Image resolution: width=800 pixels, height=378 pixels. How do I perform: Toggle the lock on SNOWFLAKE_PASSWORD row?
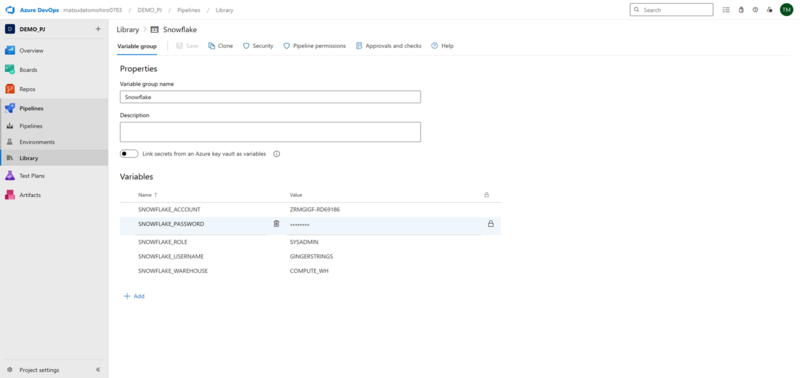click(491, 223)
